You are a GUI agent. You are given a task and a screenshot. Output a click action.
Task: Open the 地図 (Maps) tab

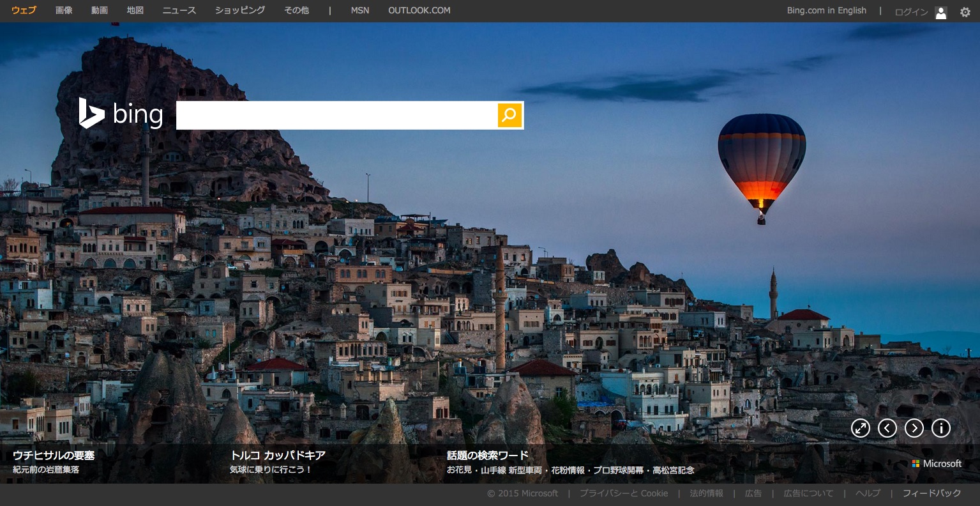pos(135,10)
